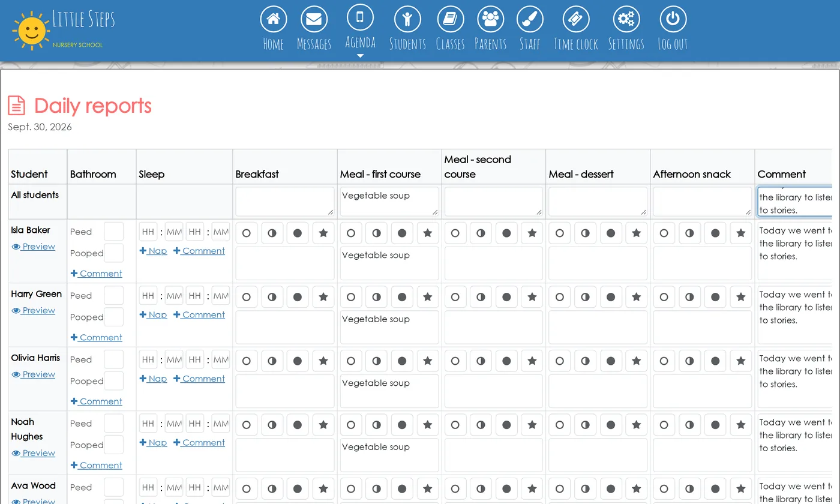Select star Afternoon snack rating for Isla Baker
This screenshot has height=504, width=840.
click(741, 233)
